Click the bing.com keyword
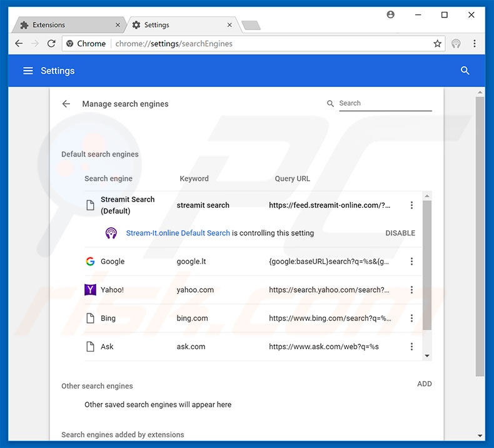The width and height of the screenshot is (494, 448). (x=192, y=318)
